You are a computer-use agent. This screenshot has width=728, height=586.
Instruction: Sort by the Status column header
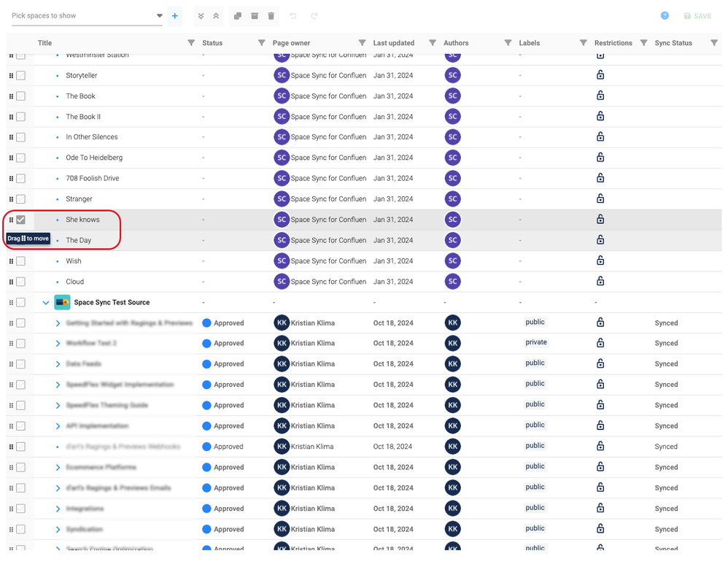212,43
